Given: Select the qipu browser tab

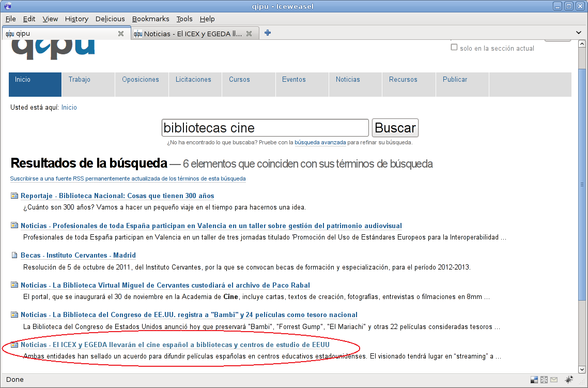Looking at the screenshot, I should [x=66, y=33].
